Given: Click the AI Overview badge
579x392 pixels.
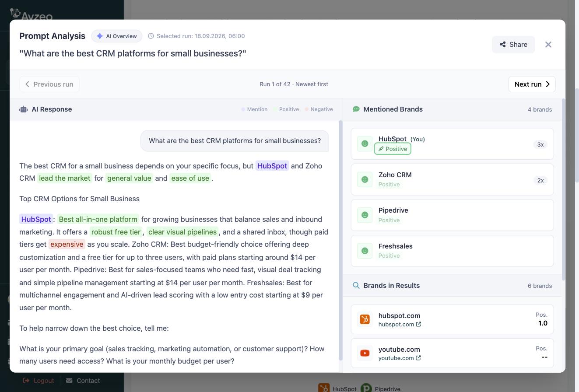Looking at the screenshot, I should coord(117,36).
